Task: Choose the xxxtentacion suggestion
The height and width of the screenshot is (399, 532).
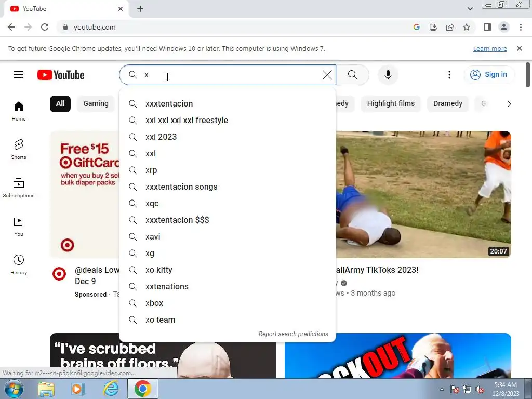Action: pyautogui.click(x=228, y=103)
